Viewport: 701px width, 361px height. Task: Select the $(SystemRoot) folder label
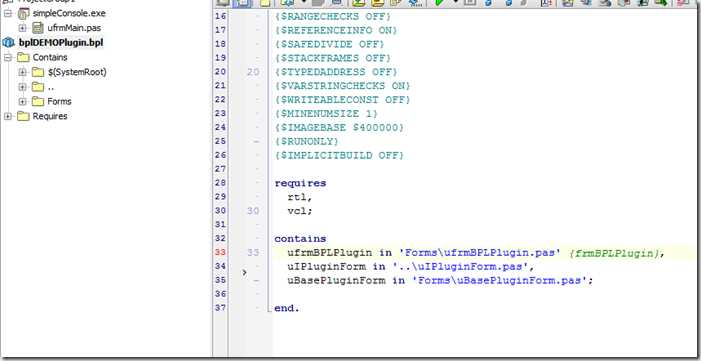point(77,72)
